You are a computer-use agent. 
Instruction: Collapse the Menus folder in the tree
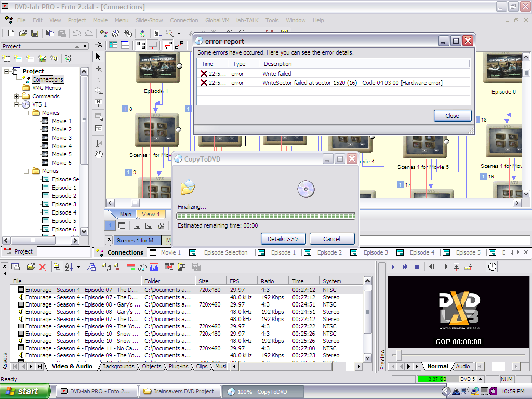26,171
